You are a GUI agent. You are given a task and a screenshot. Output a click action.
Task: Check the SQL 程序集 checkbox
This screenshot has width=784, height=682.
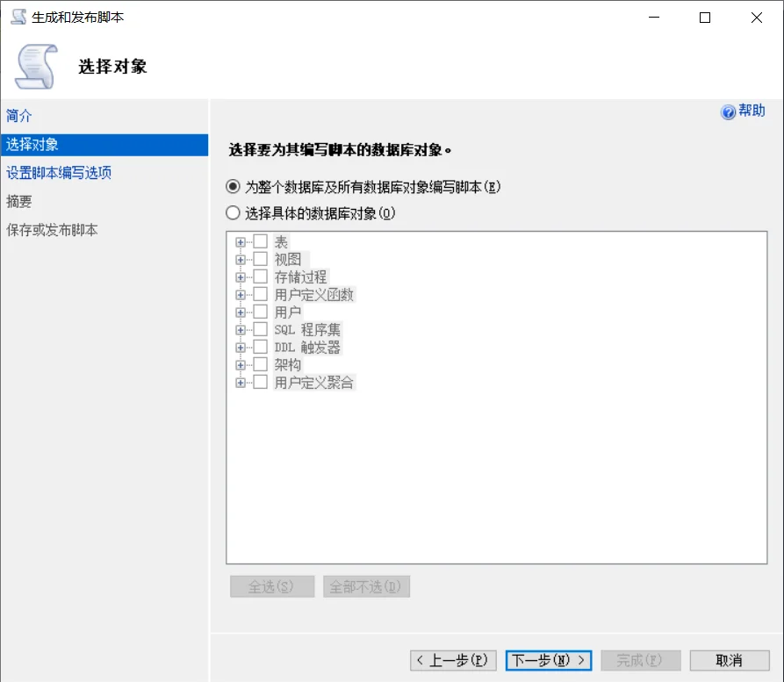tap(261, 329)
